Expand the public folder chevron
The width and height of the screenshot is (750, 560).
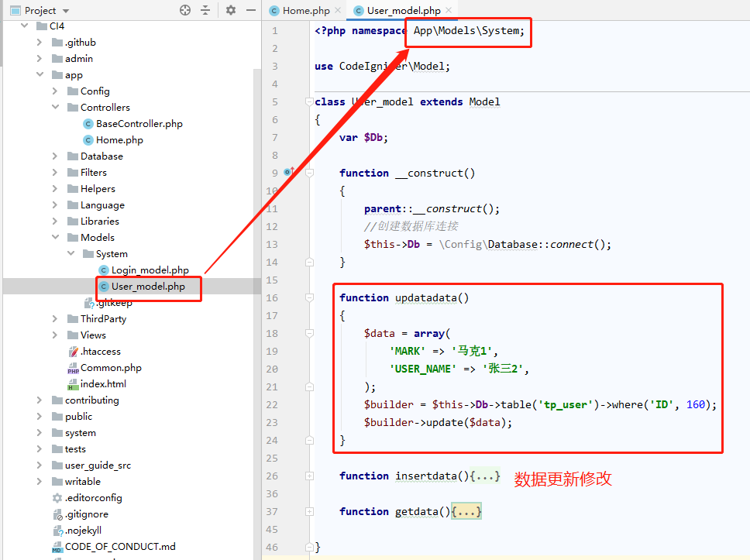(x=40, y=416)
